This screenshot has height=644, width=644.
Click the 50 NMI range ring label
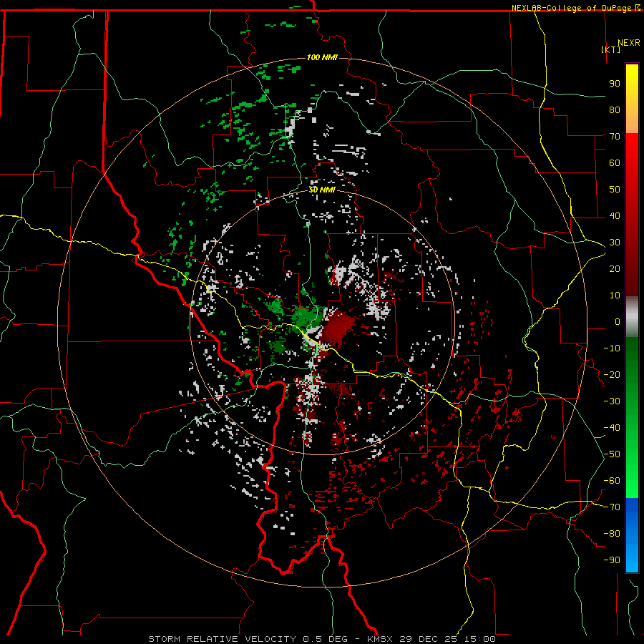coord(322,190)
